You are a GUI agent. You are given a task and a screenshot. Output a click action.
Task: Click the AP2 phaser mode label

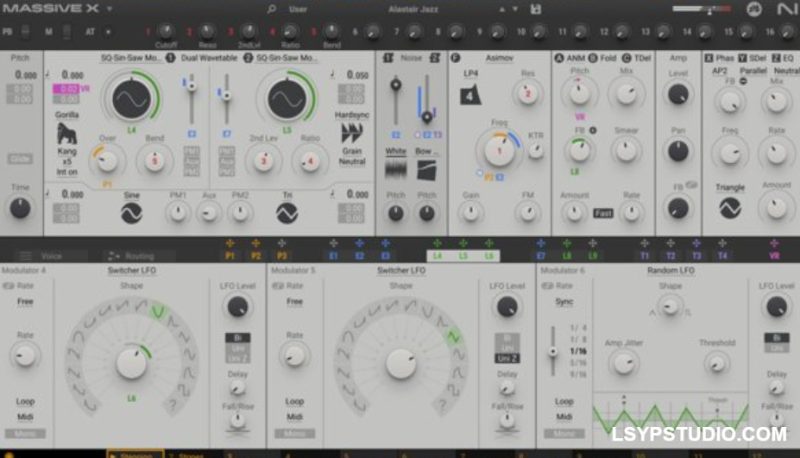(719, 70)
